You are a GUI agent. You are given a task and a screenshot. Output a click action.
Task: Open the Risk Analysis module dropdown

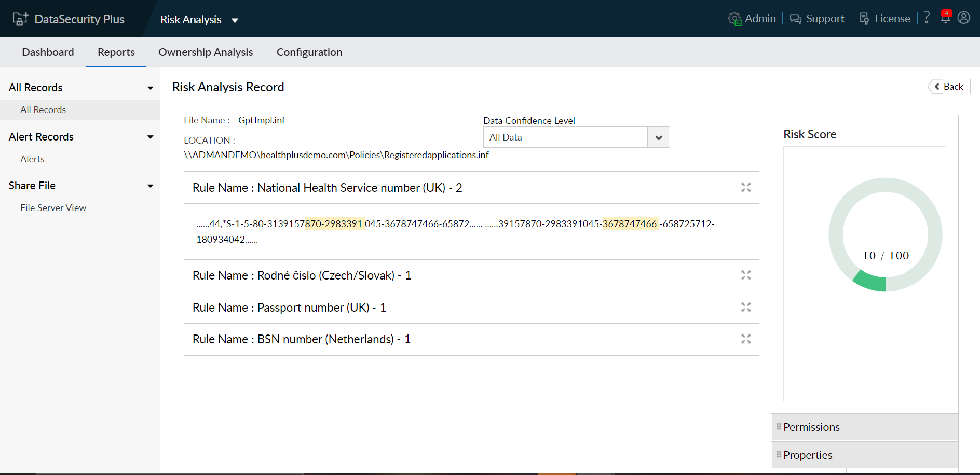pos(235,20)
